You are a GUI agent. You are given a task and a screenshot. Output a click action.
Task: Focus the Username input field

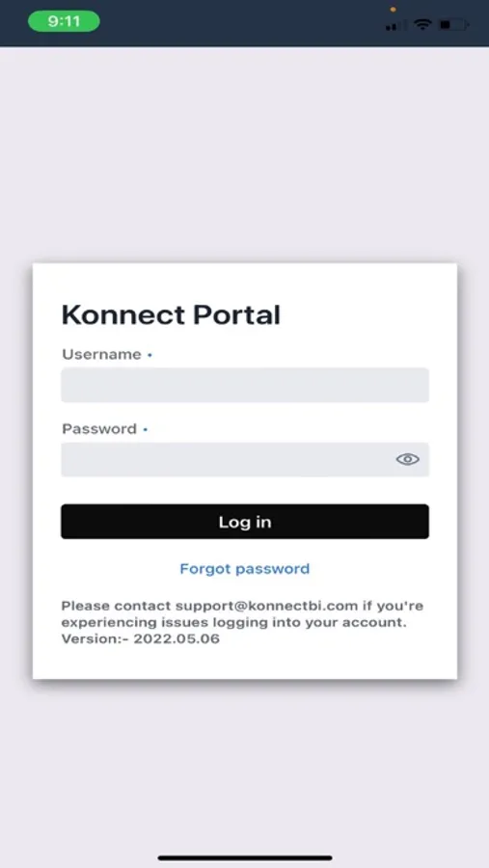click(245, 385)
